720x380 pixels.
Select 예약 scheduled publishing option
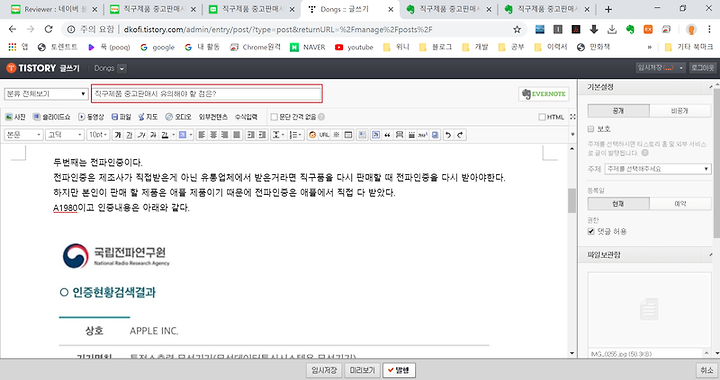(x=681, y=204)
